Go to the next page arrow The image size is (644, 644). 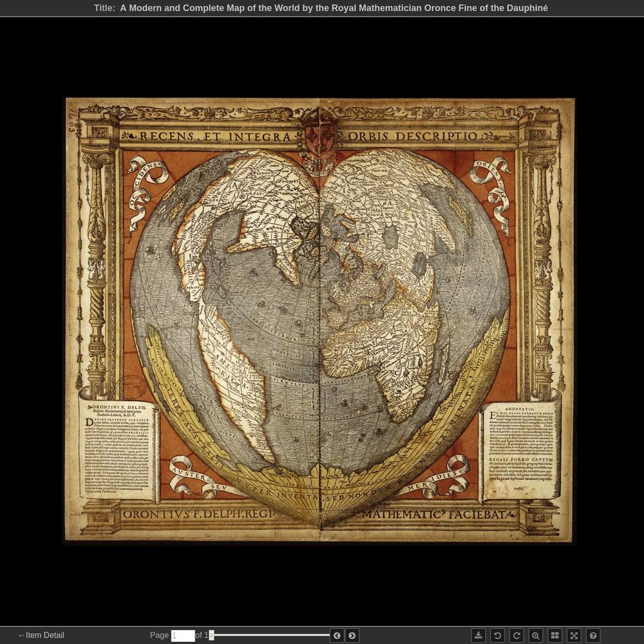tap(352, 636)
